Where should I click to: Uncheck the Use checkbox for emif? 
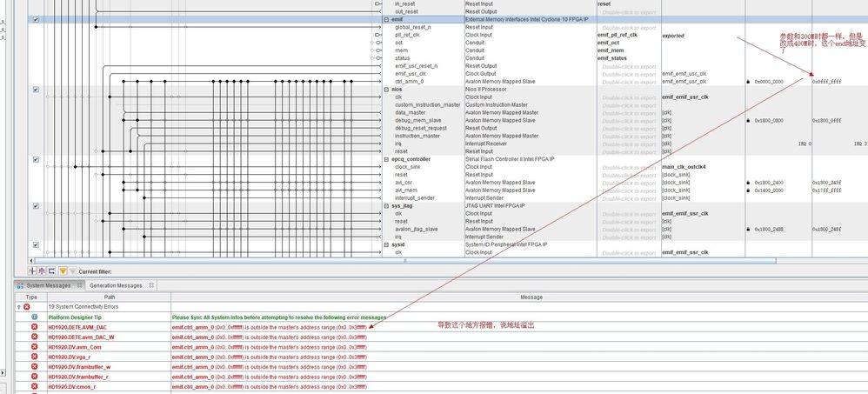tap(36, 19)
